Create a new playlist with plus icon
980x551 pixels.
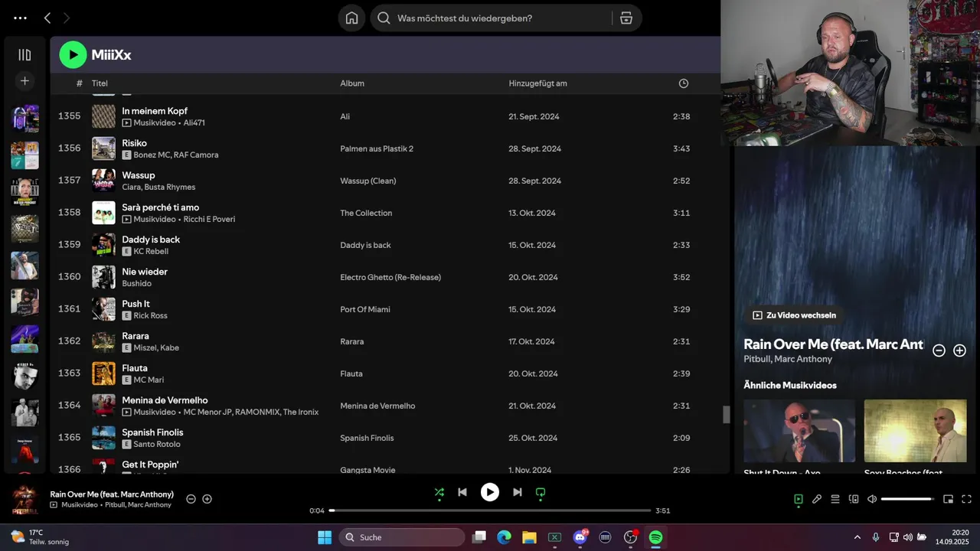click(x=24, y=80)
